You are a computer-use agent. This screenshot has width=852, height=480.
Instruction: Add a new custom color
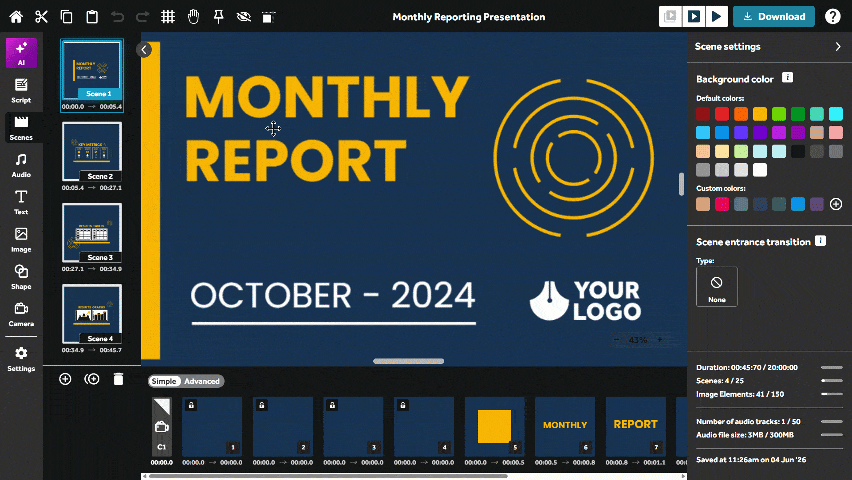click(x=836, y=204)
